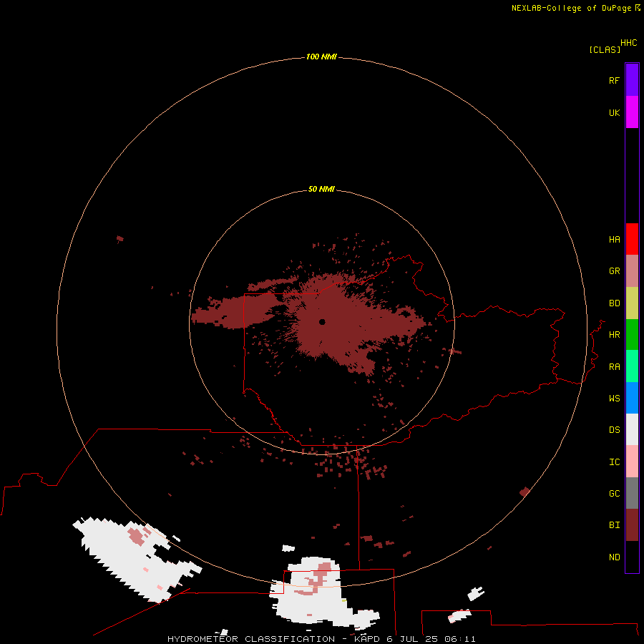Click the GC gray legend swatch

point(632,493)
